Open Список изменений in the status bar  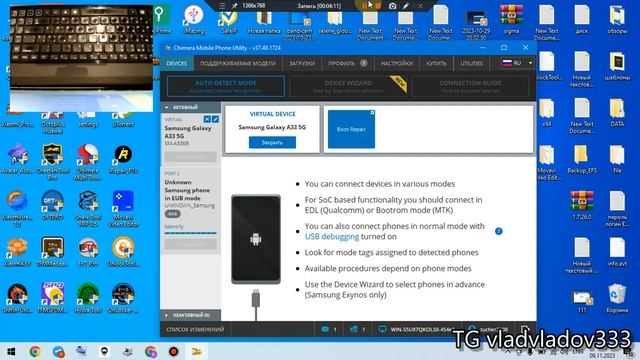coord(195,329)
